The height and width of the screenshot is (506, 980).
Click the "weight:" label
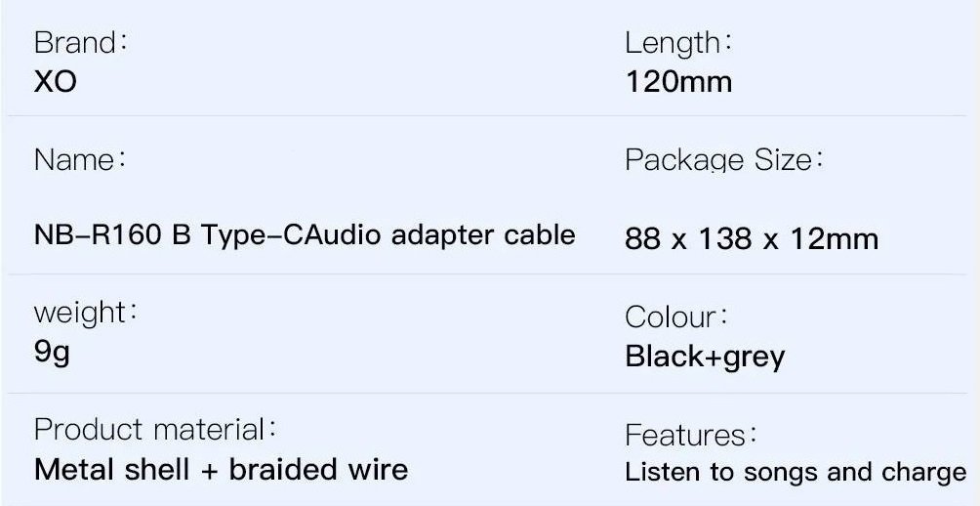86,313
